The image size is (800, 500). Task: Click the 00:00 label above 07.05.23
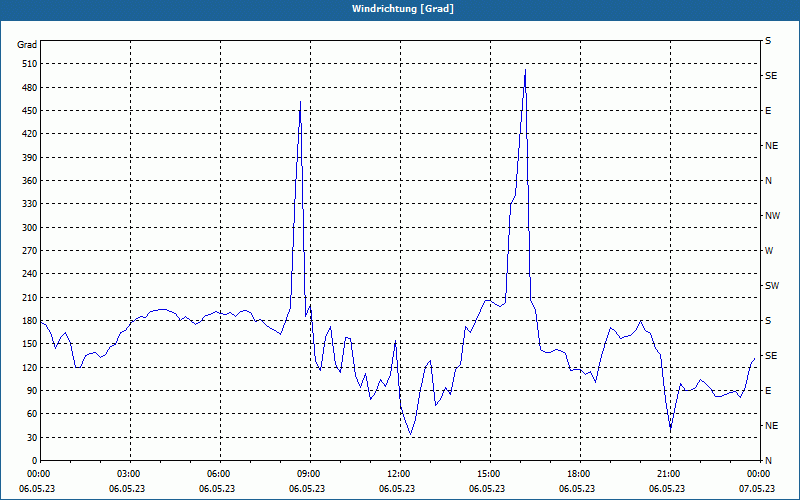[760, 473]
